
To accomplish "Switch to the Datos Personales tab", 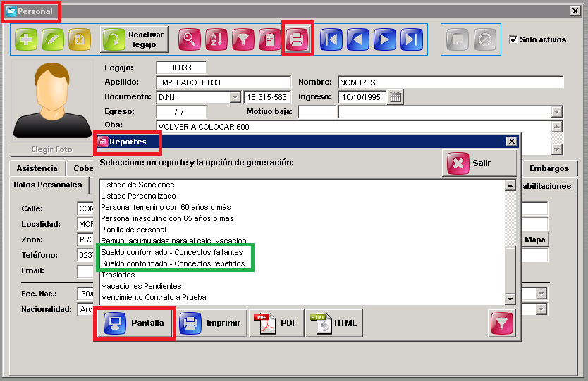I will tap(48, 185).
